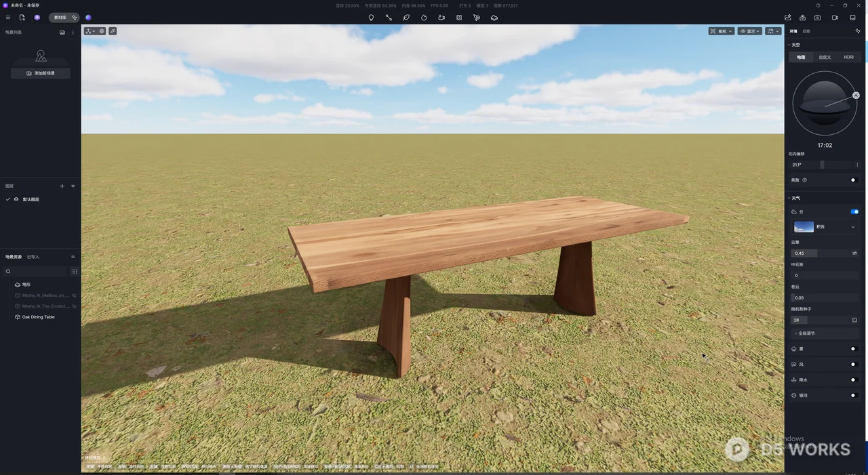This screenshot has height=475, width=868.
Task: Adjust the 北向偏移 slider at 21.1°
Action: (x=822, y=165)
